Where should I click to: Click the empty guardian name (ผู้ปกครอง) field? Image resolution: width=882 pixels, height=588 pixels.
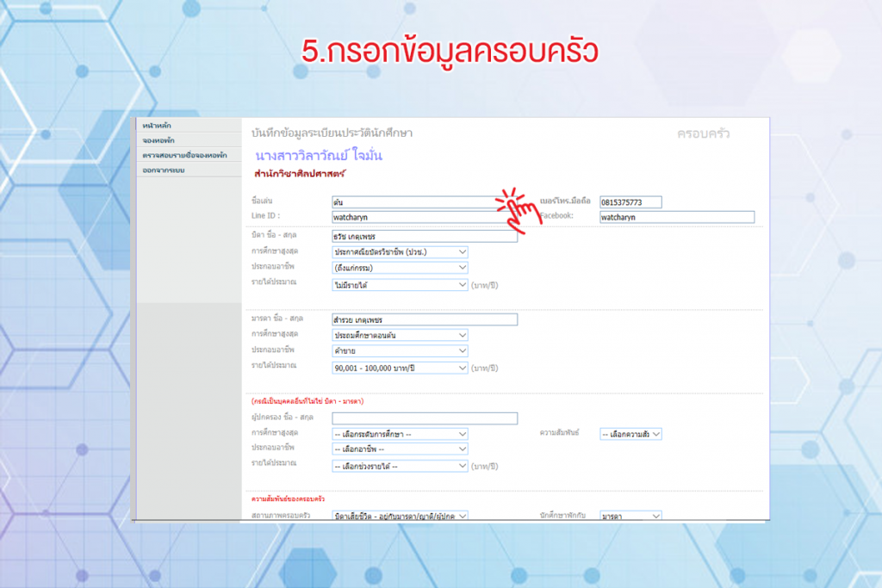(x=424, y=418)
